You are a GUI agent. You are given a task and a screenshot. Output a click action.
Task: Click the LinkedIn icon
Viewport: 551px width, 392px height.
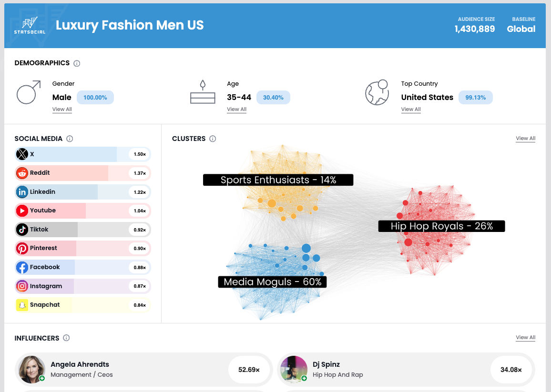[x=22, y=192]
